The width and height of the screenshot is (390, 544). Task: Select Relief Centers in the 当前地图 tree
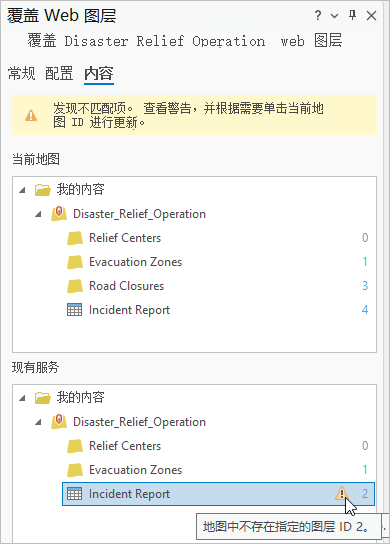pyautogui.click(x=125, y=238)
